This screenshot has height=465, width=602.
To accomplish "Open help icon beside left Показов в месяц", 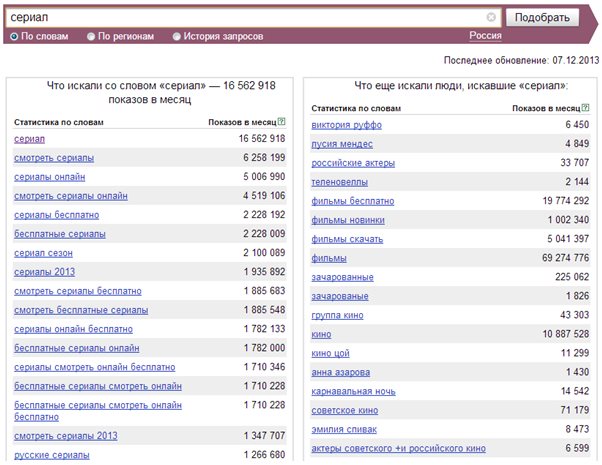I will pyautogui.click(x=281, y=122).
